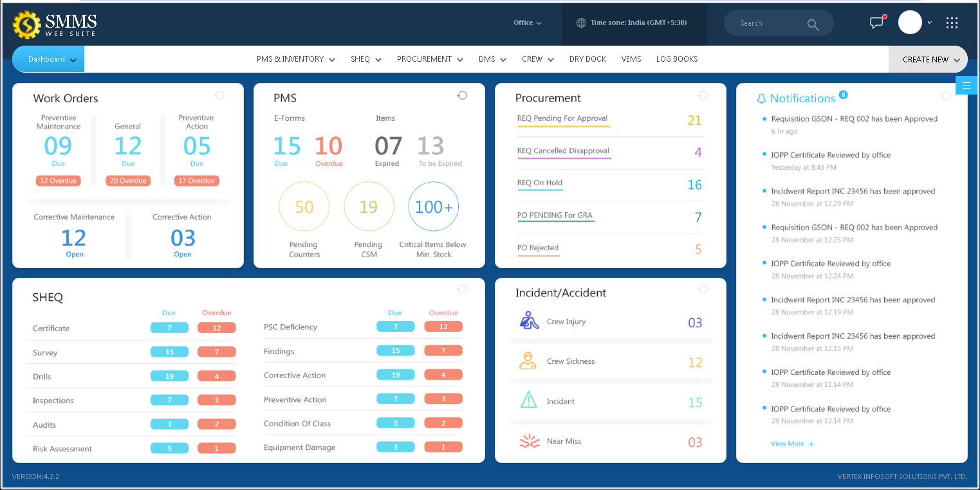The image size is (980, 490).
Task: Open the blue hamburger menu on the right edge
Action: coord(966,84)
